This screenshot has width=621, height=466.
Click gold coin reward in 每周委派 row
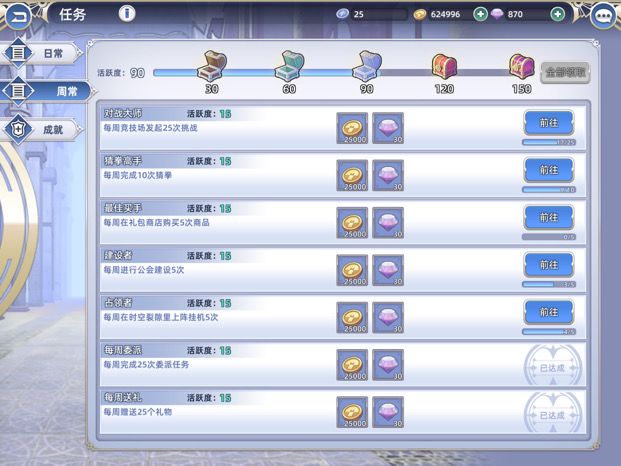click(352, 365)
